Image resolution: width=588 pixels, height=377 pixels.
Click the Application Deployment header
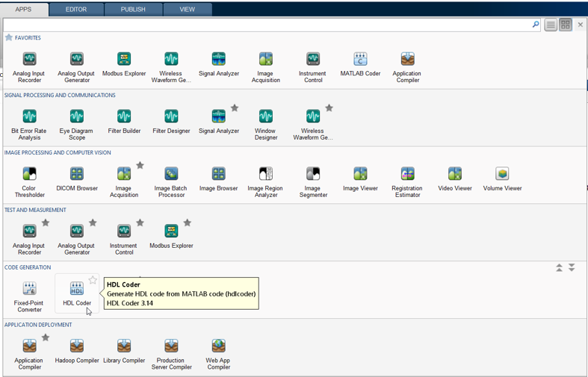[x=38, y=325]
